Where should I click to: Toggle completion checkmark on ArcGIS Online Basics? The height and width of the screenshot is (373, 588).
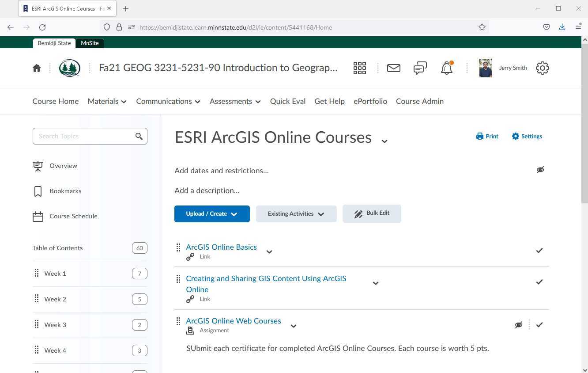pos(539,251)
